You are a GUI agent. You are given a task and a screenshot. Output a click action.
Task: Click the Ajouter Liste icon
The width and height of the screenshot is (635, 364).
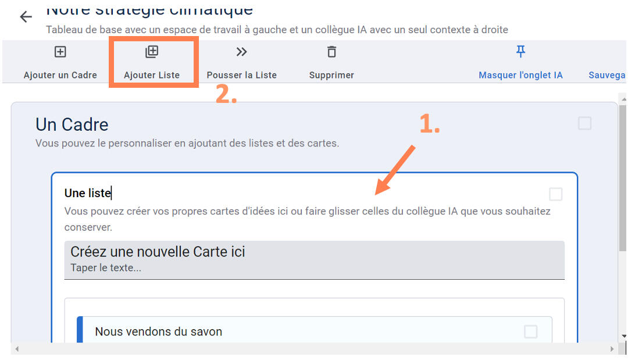151,52
